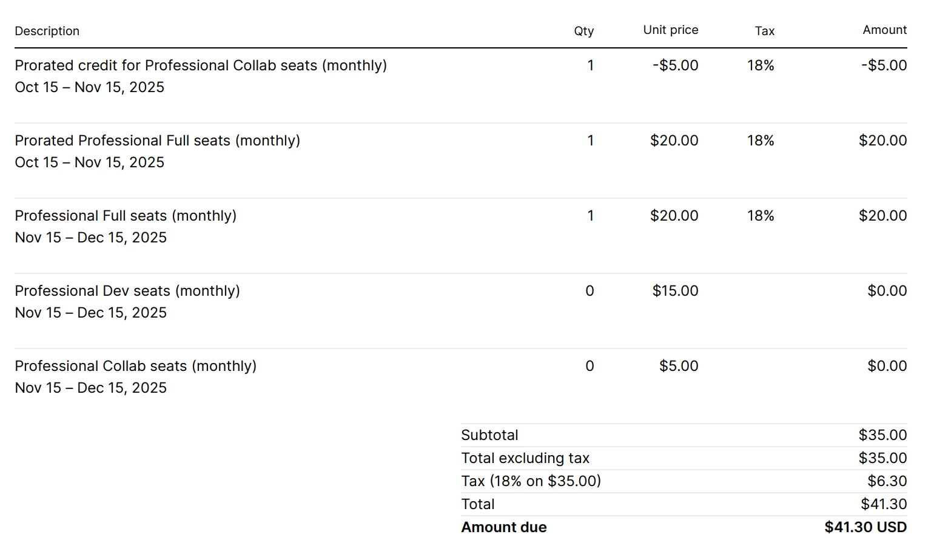This screenshot has height=560, width=934.
Task: Click the Amount due label
Action: coord(503,527)
